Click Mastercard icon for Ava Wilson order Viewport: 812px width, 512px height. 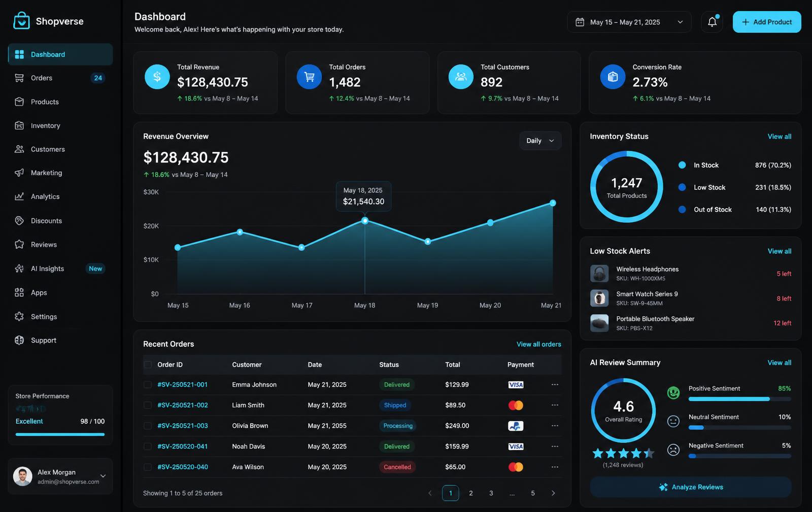click(516, 467)
